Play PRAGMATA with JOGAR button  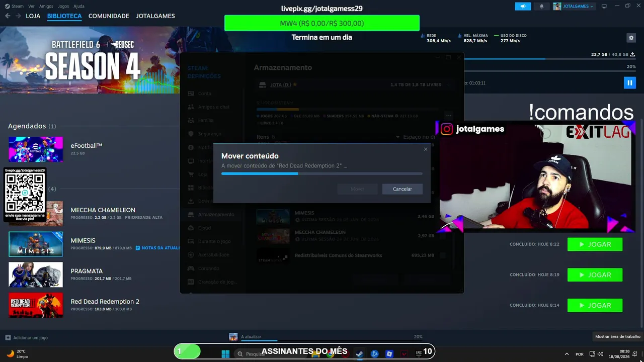pos(595,275)
